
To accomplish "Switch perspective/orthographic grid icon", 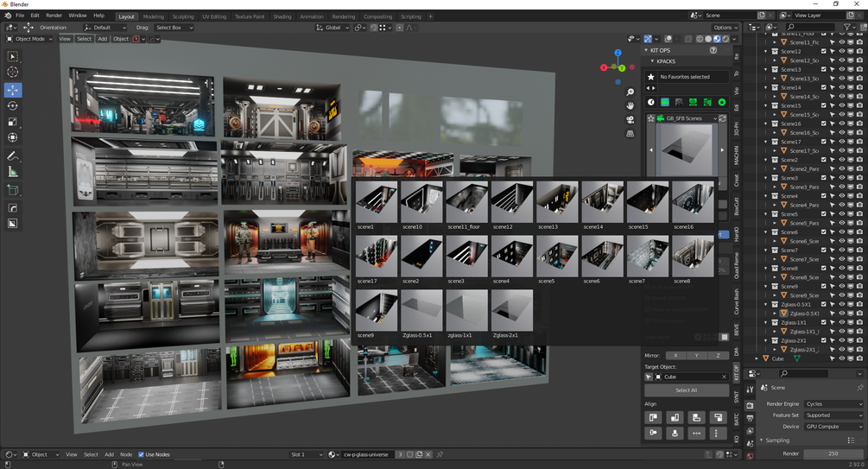I will click(x=630, y=134).
